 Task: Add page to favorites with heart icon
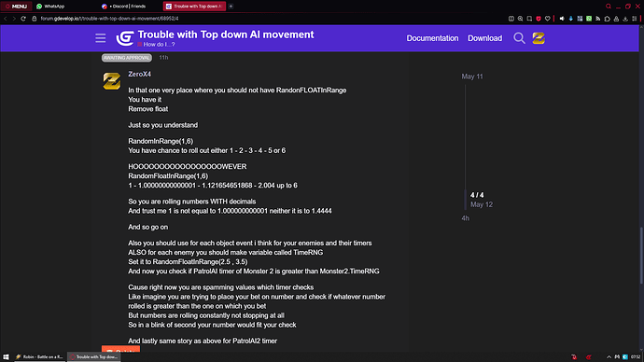[548, 19]
